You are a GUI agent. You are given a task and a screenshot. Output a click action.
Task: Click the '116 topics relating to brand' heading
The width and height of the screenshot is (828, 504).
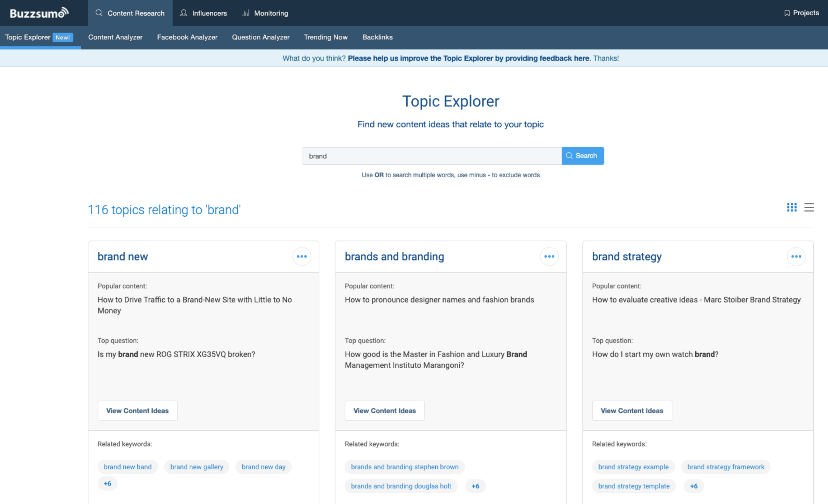coord(164,210)
